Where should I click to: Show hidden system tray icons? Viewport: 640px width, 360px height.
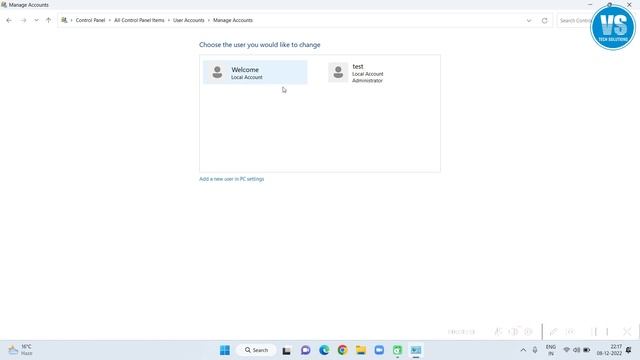(523, 350)
